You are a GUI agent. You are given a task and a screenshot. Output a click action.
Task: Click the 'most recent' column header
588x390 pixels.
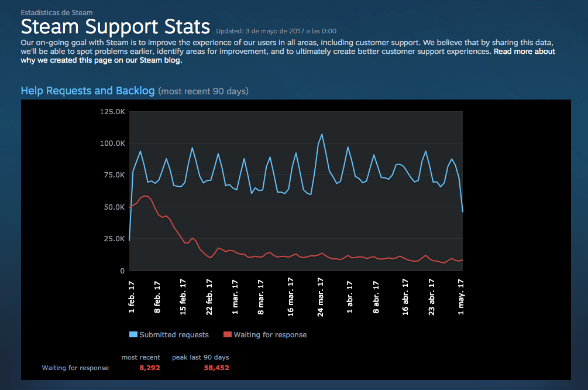(140, 357)
